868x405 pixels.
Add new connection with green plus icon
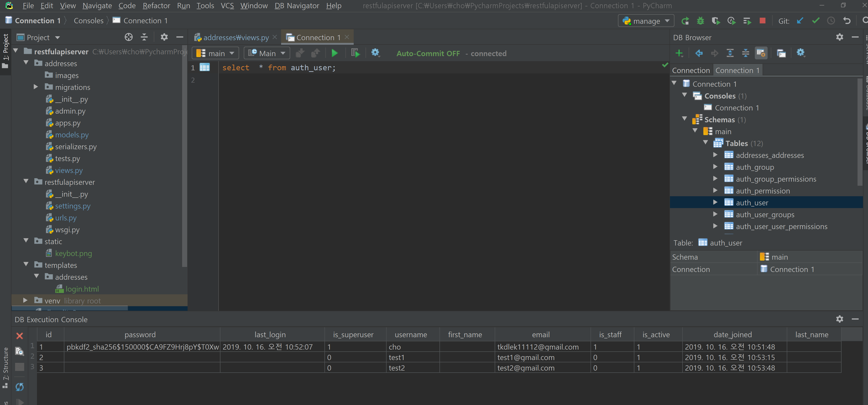[x=679, y=53]
